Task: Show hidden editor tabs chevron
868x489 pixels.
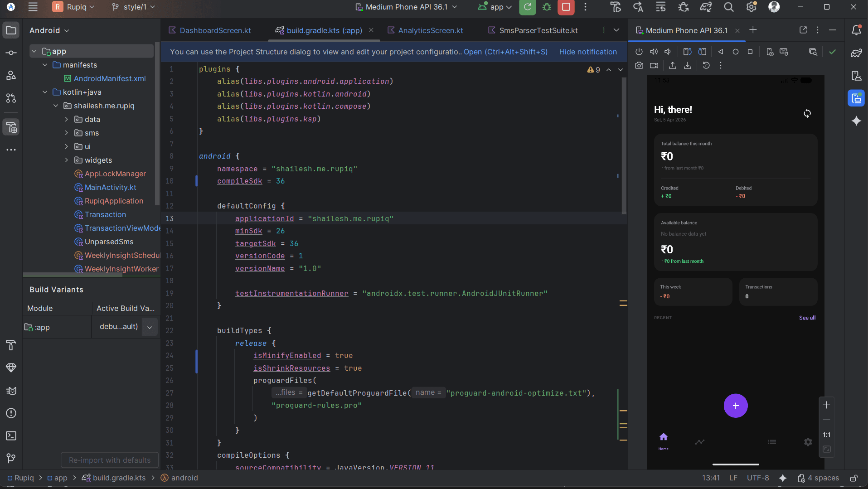Action: click(616, 30)
